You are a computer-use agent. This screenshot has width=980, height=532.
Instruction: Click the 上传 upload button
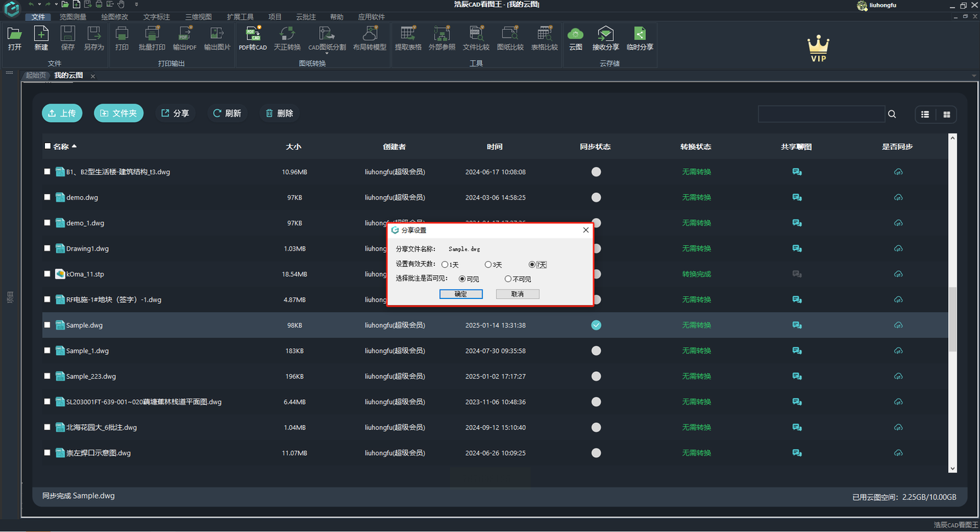coord(62,113)
